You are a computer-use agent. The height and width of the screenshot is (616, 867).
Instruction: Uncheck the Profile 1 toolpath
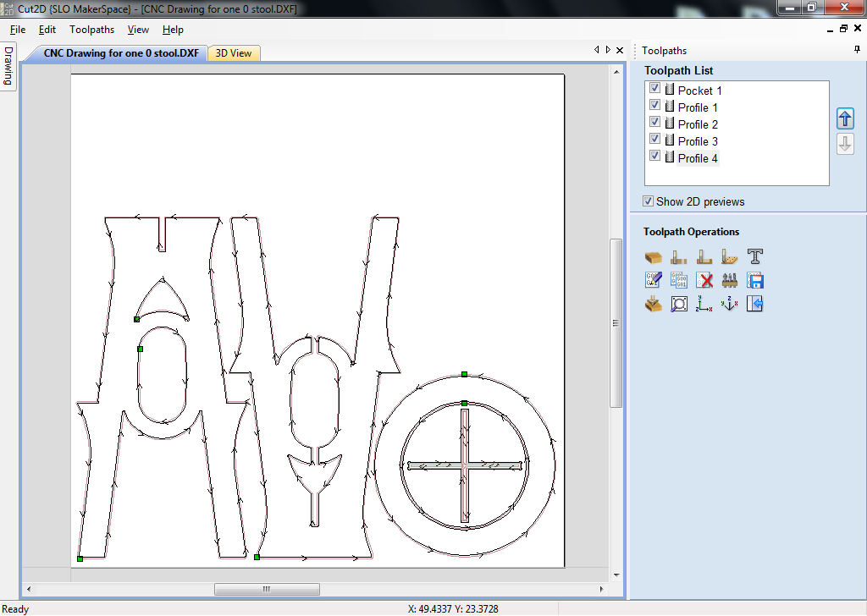click(x=654, y=104)
